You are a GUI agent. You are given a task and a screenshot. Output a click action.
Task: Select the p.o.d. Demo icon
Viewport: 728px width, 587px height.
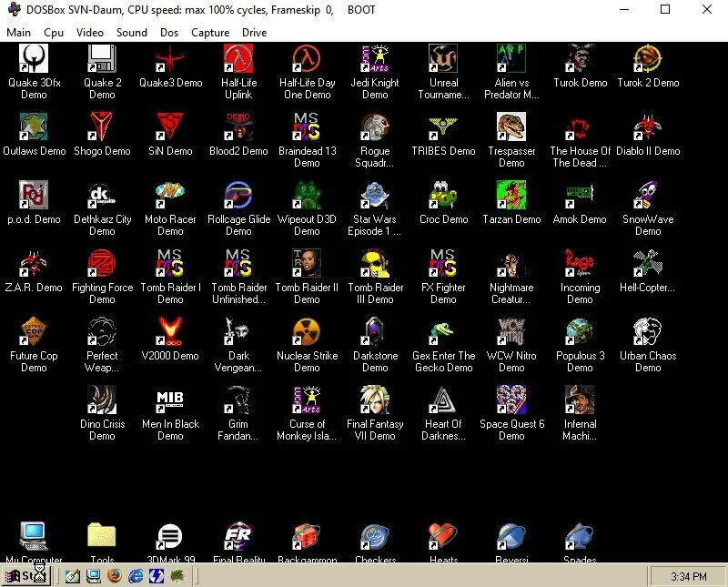pos(34,195)
